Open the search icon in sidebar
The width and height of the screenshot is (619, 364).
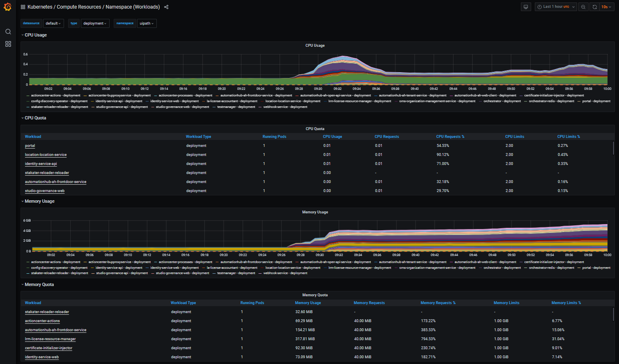[8, 32]
